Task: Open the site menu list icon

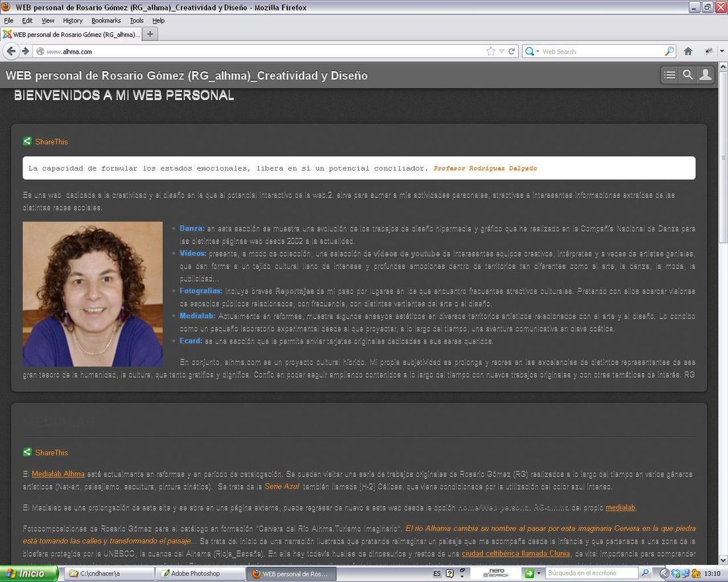Action: (x=670, y=75)
